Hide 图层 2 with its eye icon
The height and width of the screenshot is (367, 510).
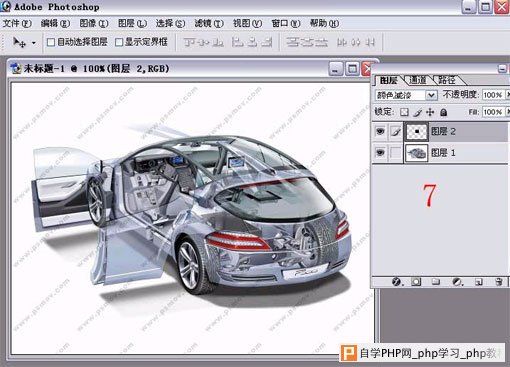(380, 132)
